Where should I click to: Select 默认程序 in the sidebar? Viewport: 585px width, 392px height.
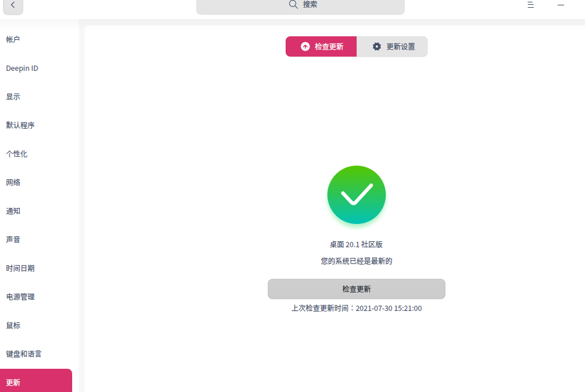(x=20, y=125)
